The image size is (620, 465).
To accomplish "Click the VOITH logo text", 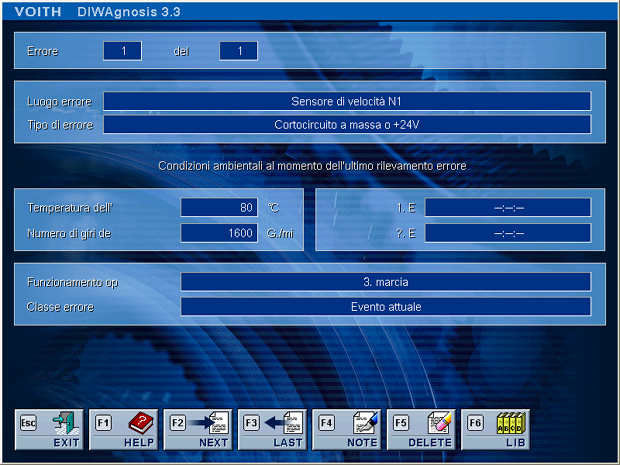I will pos(38,12).
